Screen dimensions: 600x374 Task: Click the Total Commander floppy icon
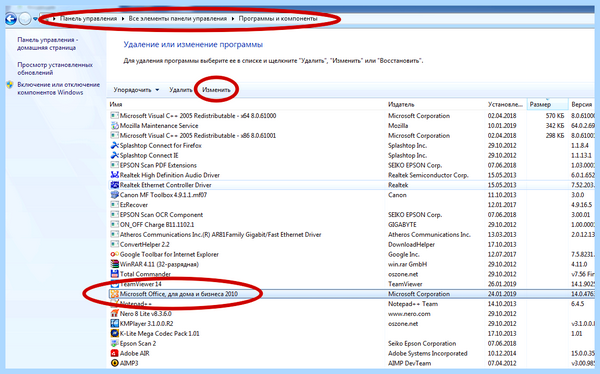[x=114, y=274]
